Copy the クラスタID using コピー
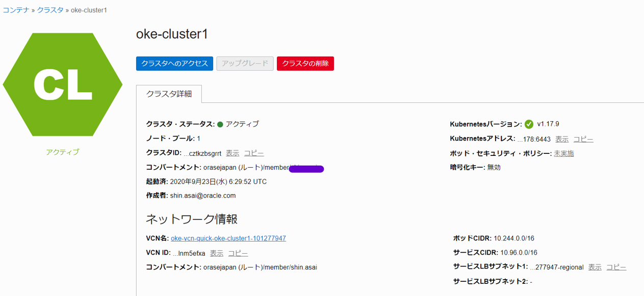 [253, 152]
